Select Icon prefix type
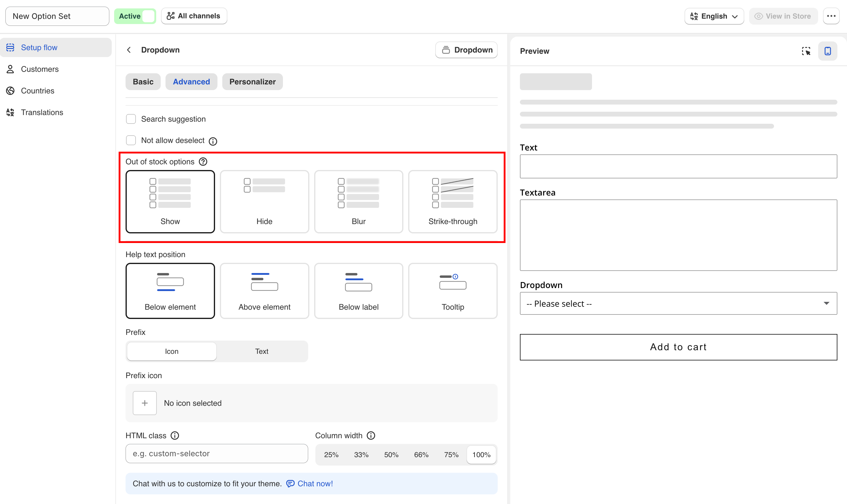This screenshot has height=504, width=847. (172, 351)
